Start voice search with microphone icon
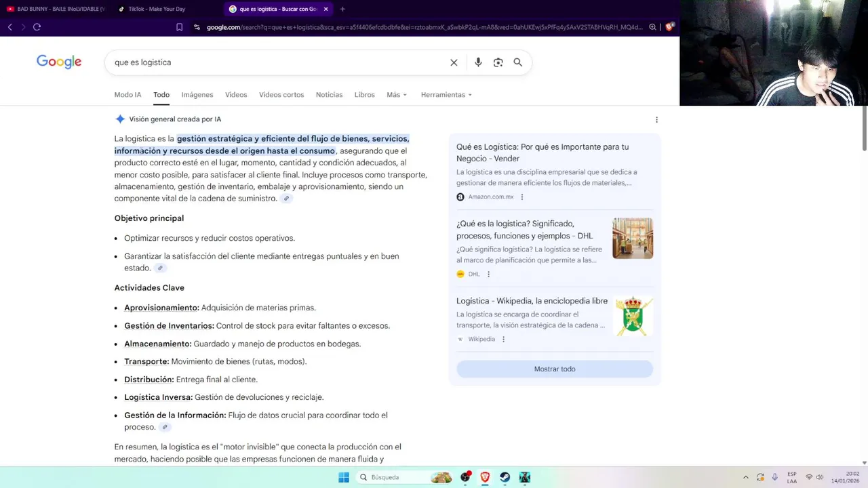868x488 pixels. pyautogui.click(x=478, y=62)
